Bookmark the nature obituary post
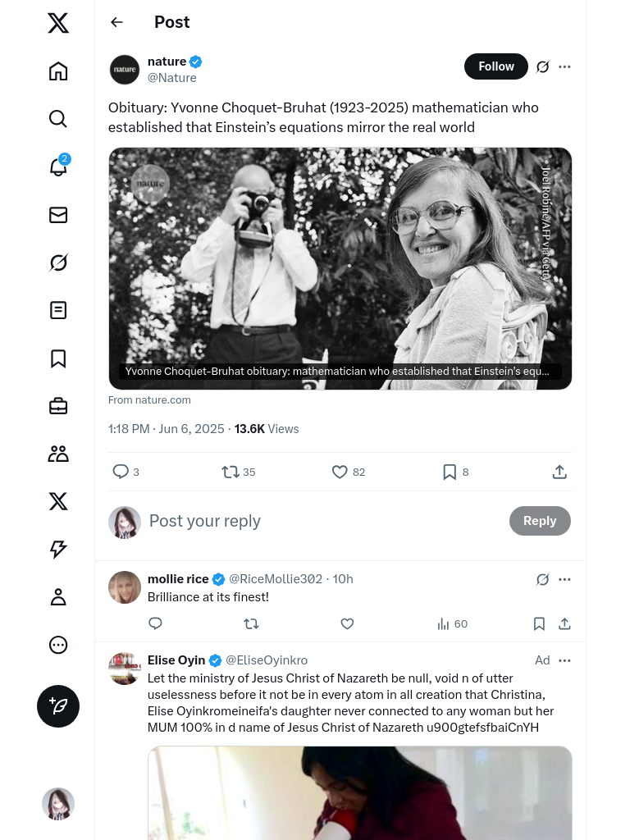The height and width of the screenshot is (840, 630). 450,472
